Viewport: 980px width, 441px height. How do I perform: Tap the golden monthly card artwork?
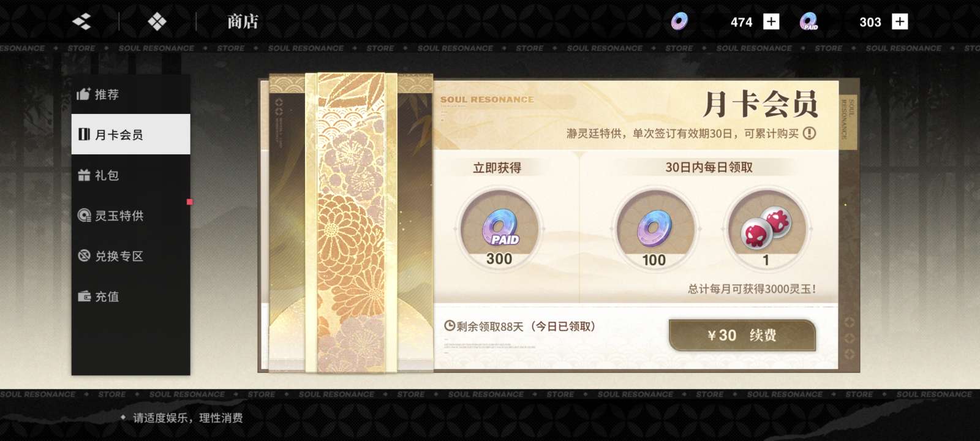tap(351, 223)
